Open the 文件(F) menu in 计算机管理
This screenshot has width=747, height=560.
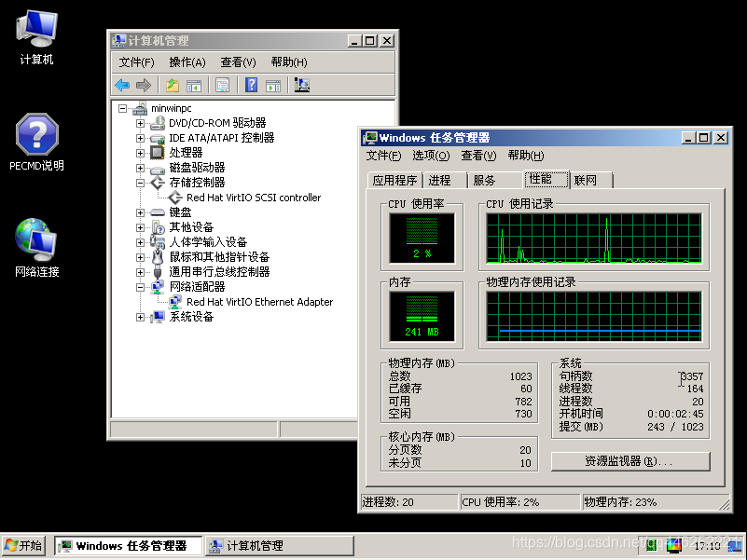point(137,62)
